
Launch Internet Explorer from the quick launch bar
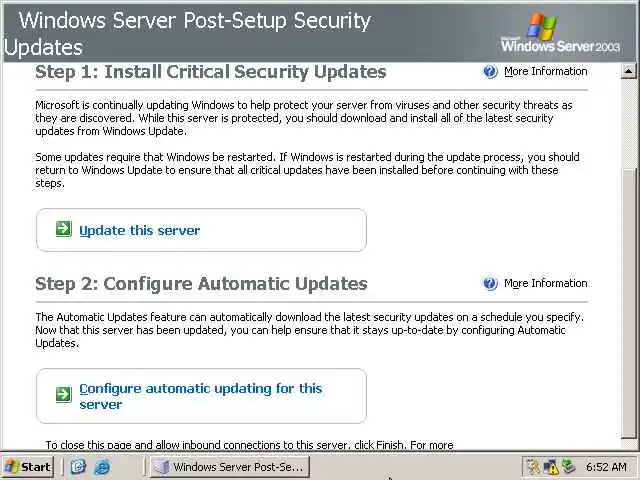click(101, 467)
